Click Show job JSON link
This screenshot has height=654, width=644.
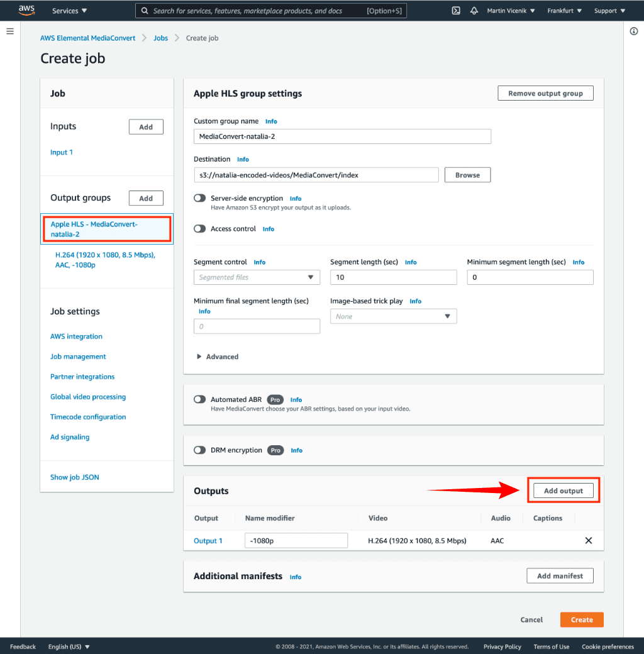(x=75, y=477)
